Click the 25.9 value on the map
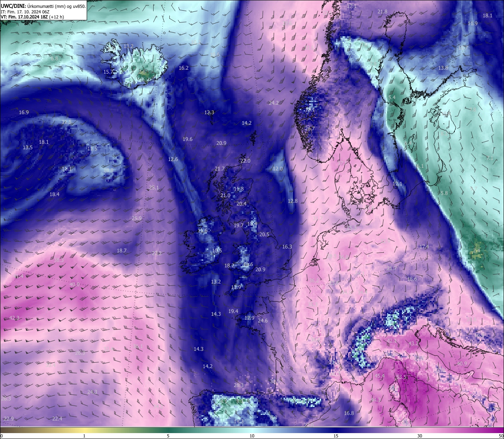504x439 pixels. [137, 218]
